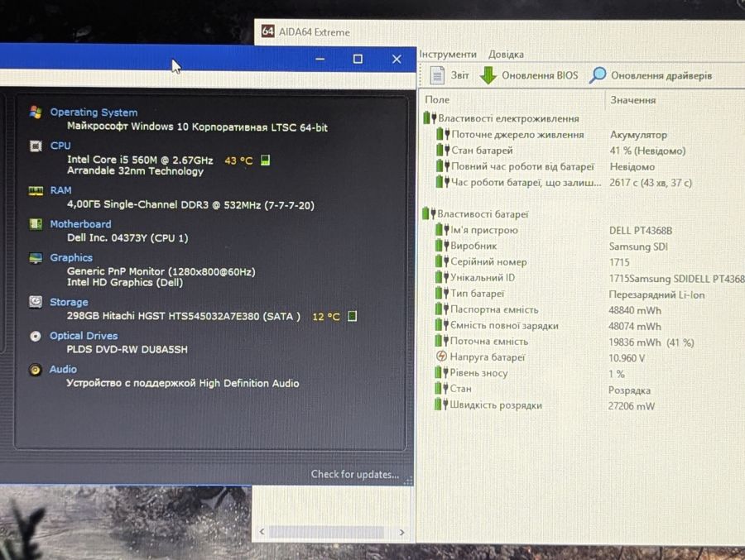Click the Звіт toolbar button label

click(x=459, y=75)
